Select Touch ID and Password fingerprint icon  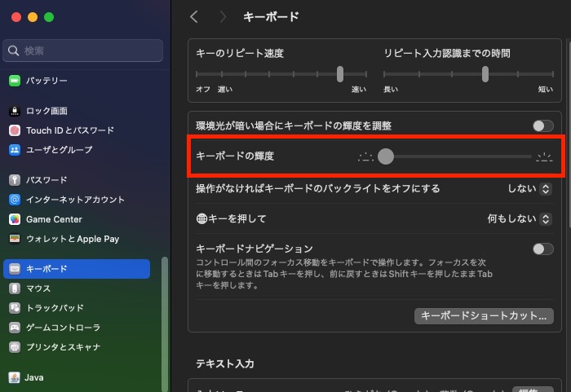pos(14,130)
